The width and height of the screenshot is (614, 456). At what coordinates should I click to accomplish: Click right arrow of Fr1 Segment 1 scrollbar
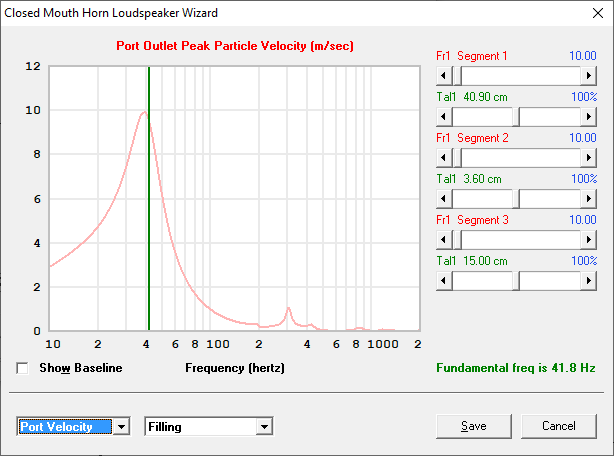tap(589, 75)
